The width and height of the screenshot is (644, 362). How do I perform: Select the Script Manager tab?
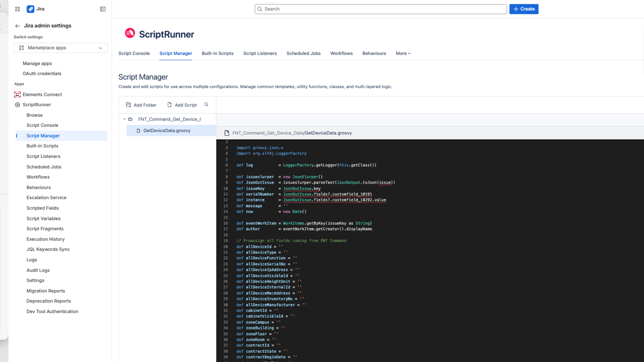pos(176,53)
